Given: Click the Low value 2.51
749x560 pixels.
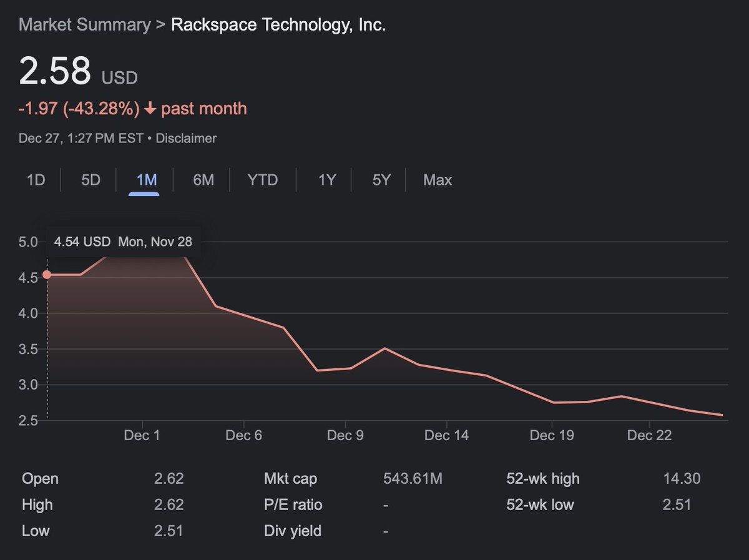Looking at the screenshot, I should pyautogui.click(x=169, y=531).
